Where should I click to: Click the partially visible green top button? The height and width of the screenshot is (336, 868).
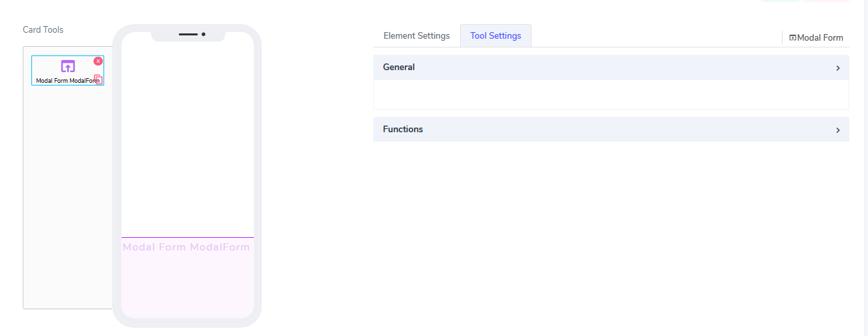pyautogui.click(x=780, y=1)
